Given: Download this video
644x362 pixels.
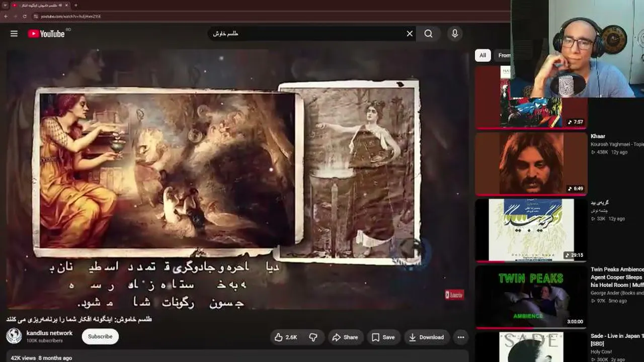Looking at the screenshot, I should tap(427, 337).
